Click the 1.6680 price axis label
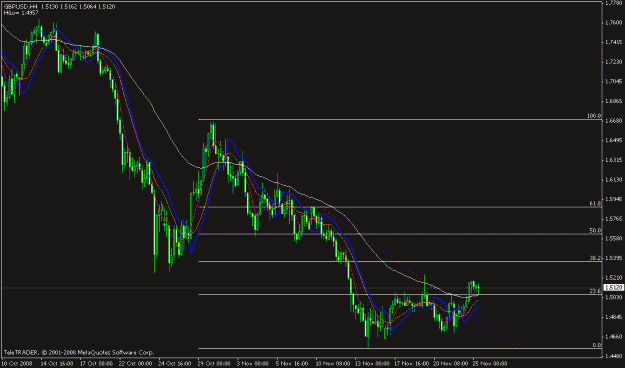The width and height of the screenshot is (625, 368). (614, 121)
